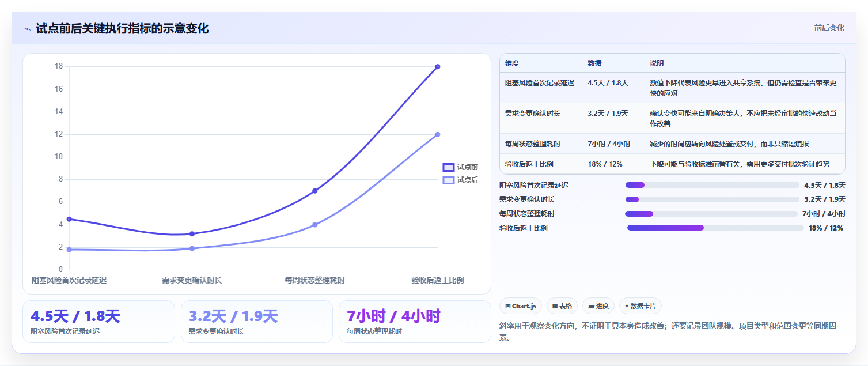The height and width of the screenshot is (366, 868).
Task: Click the 数据卡片 tag
Action: pos(640,306)
